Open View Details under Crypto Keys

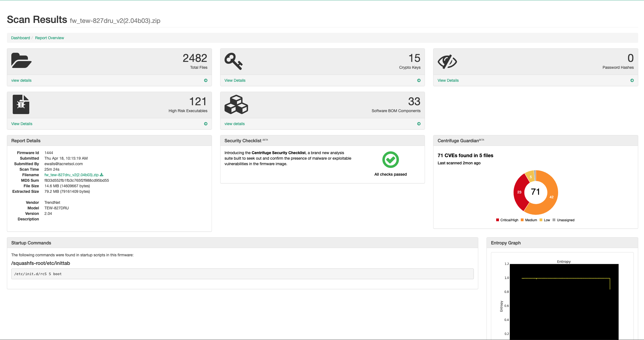235,80
